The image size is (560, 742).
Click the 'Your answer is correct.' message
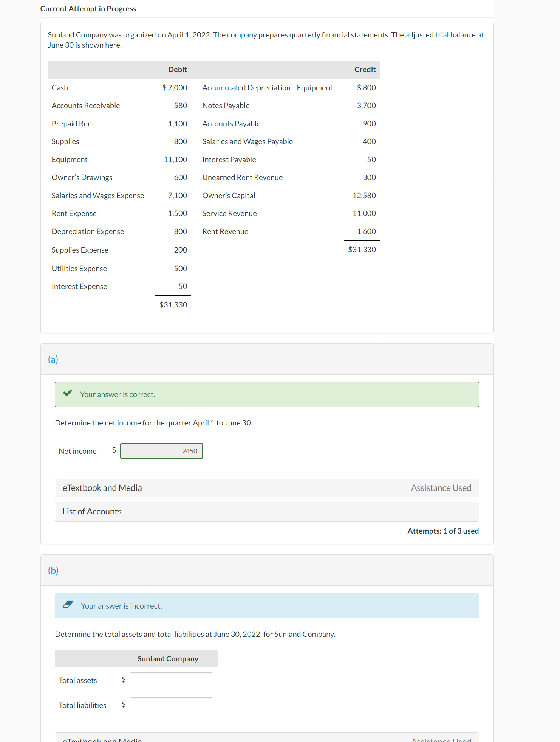point(118,394)
